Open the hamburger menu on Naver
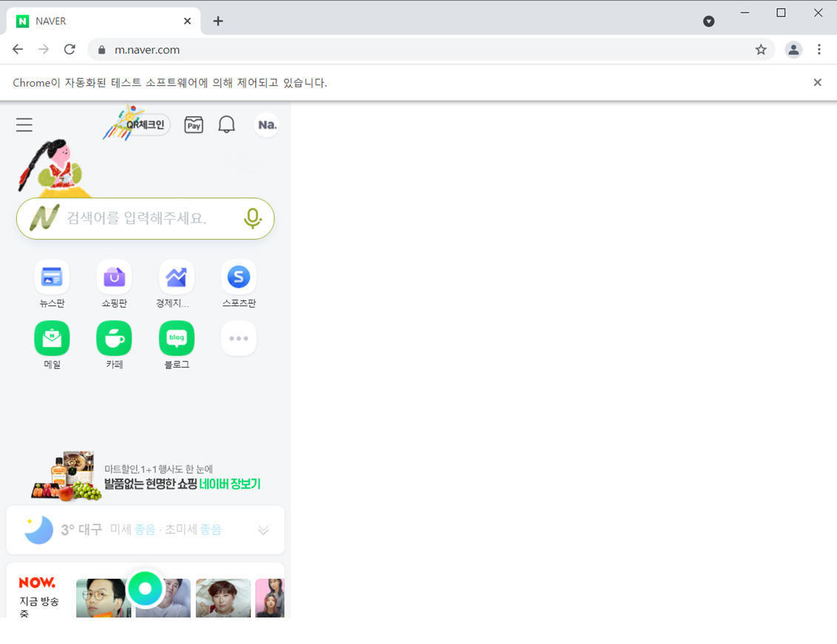The width and height of the screenshot is (837, 644). [24, 124]
